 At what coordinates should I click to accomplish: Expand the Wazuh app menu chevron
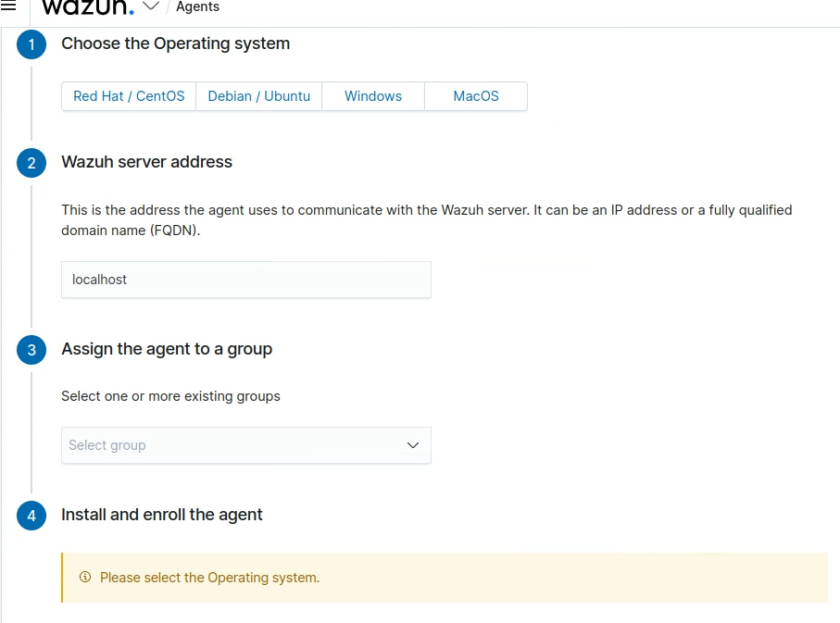151,6
